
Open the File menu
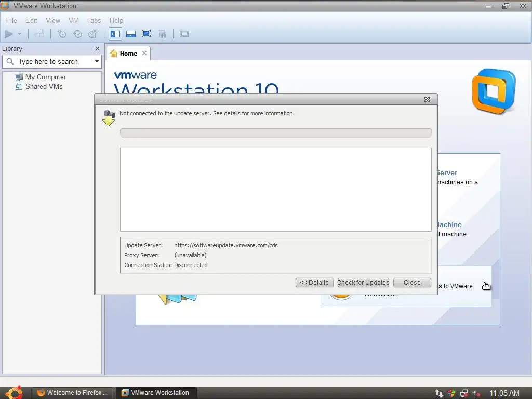[11, 20]
